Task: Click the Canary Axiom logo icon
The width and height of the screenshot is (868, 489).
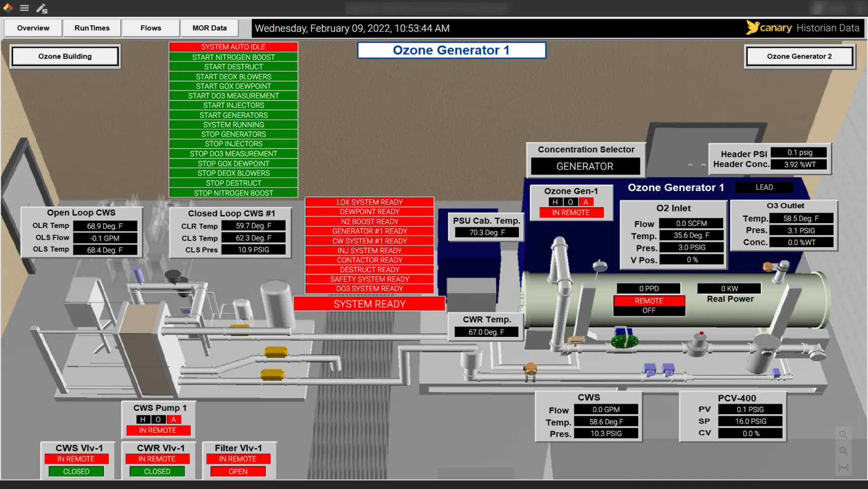Action: 8,8
